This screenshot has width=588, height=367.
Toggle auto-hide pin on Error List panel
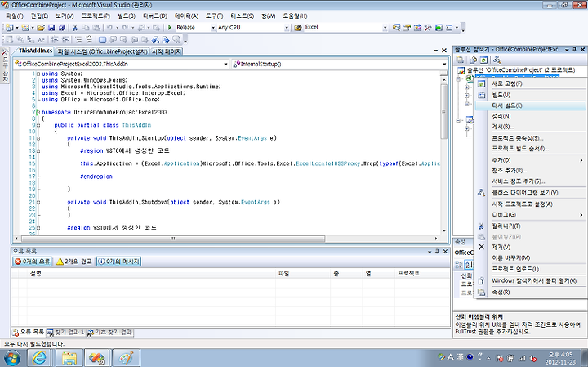[x=437, y=251]
